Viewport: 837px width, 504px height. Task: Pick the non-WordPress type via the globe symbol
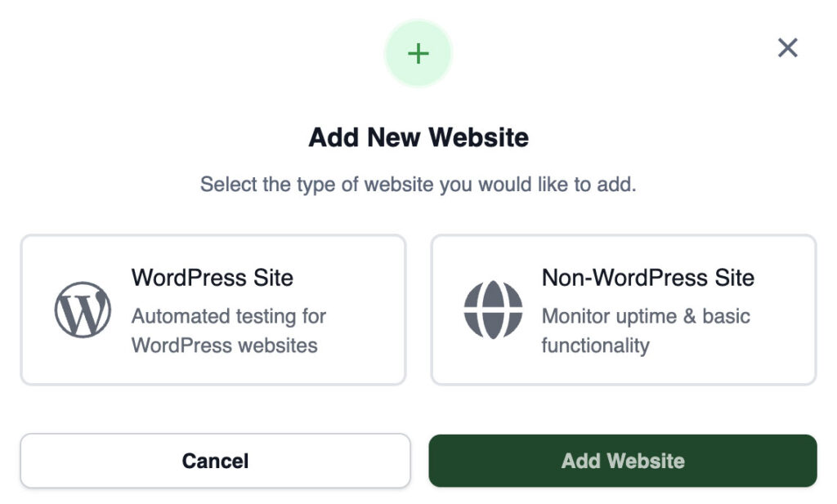493,310
